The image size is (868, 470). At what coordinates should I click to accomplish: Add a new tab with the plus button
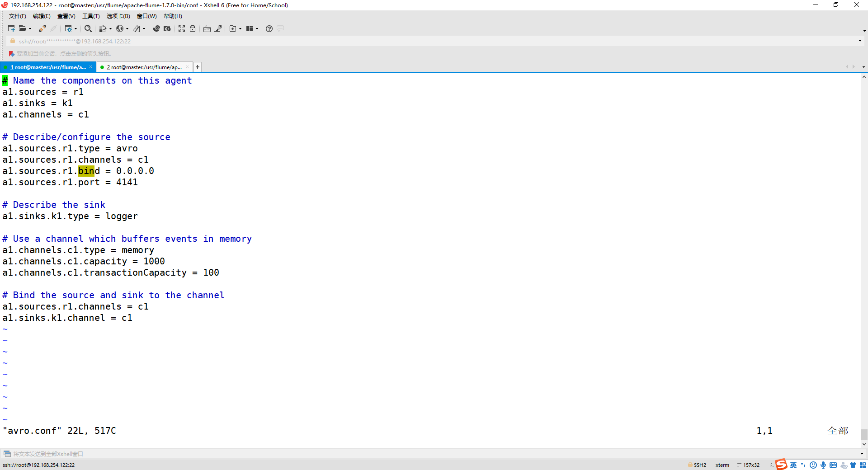click(x=198, y=67)
